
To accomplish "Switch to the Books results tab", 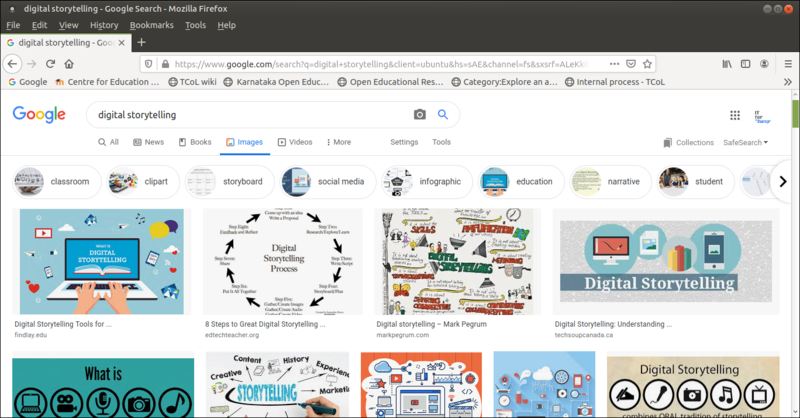I will (x=195, y=142).
